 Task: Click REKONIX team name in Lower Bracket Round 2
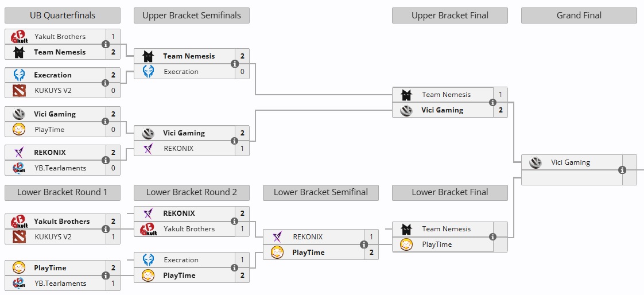[179, 214]
